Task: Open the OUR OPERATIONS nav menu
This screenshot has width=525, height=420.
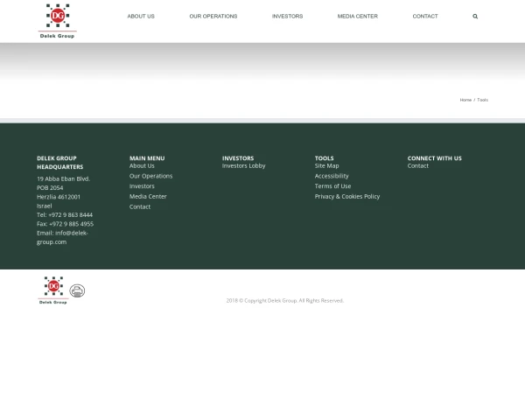Action: (213, 17)
